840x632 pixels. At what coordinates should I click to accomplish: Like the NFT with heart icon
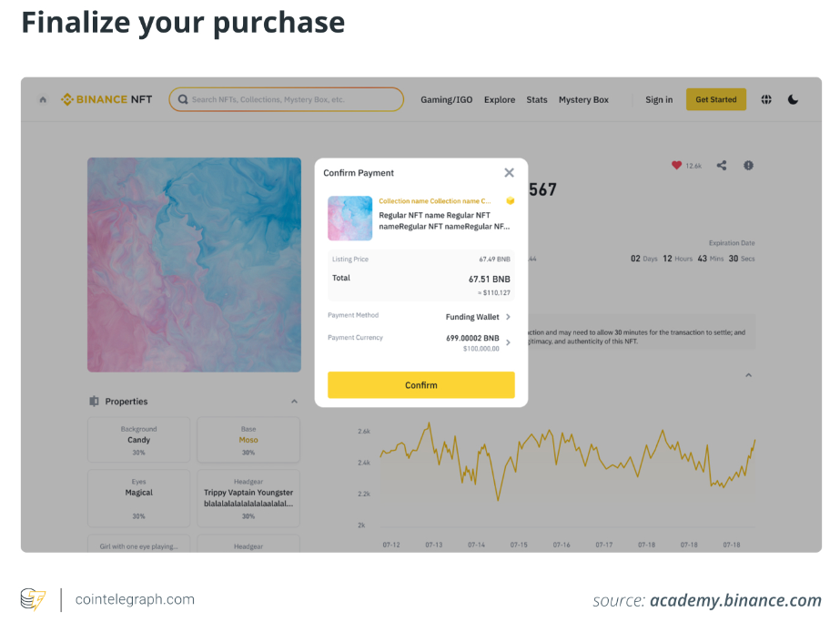(676, 166)
